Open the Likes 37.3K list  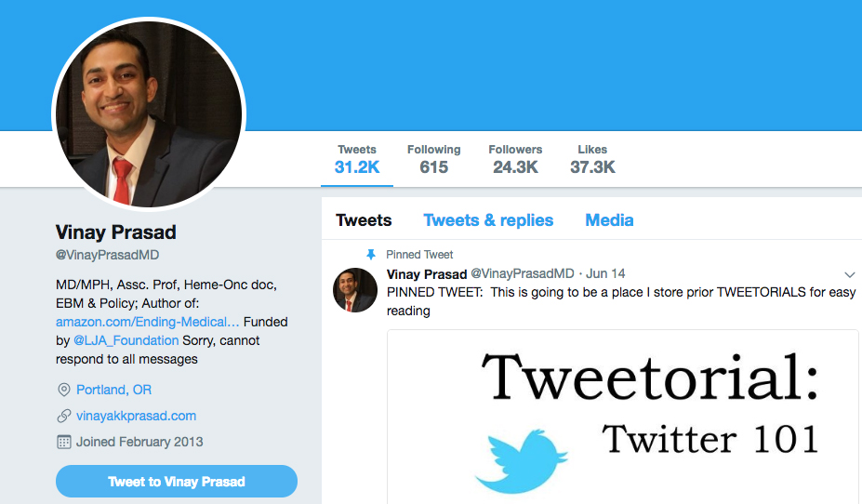point(592,159)
